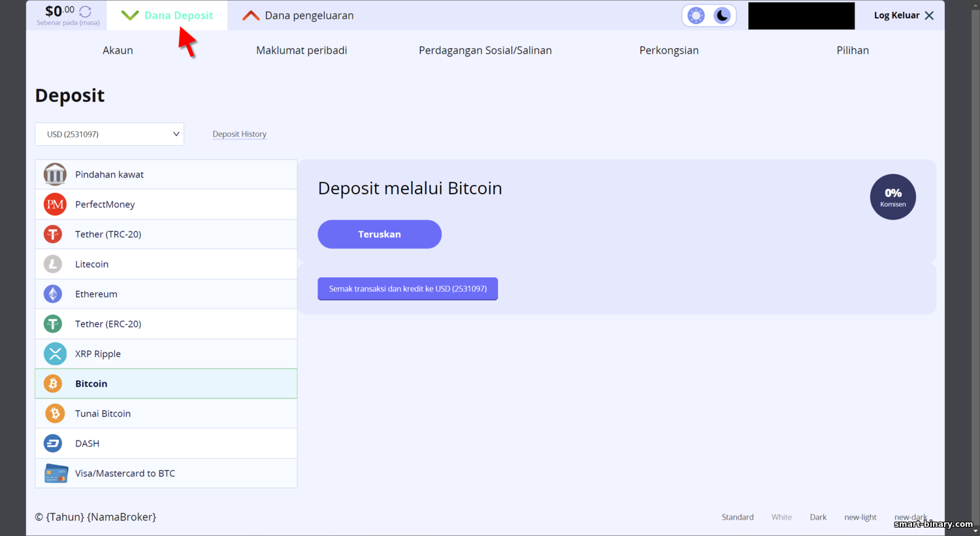Select the Standard theme link
The width and height of the screenshot is (980, 536).
pos(738,517)
